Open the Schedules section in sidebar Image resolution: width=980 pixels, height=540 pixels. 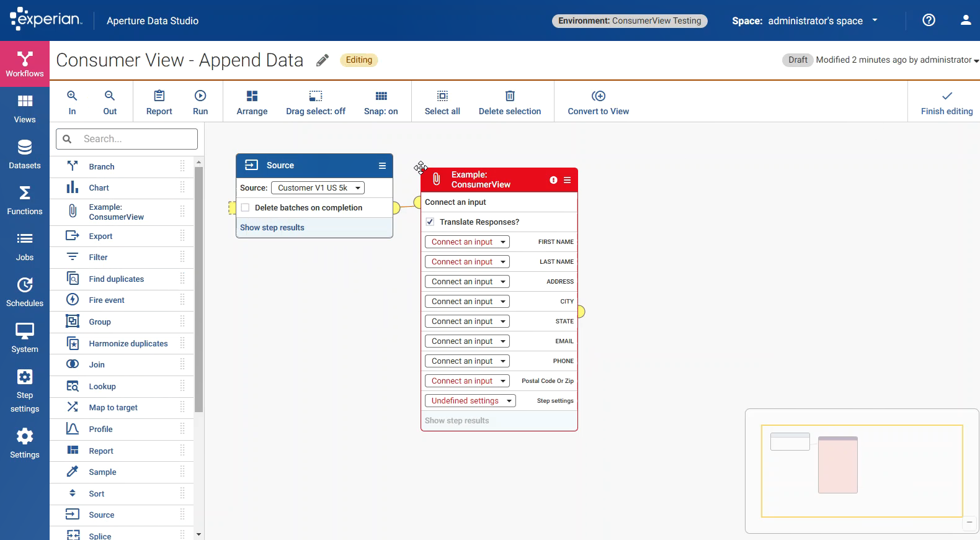click(25, 293)
